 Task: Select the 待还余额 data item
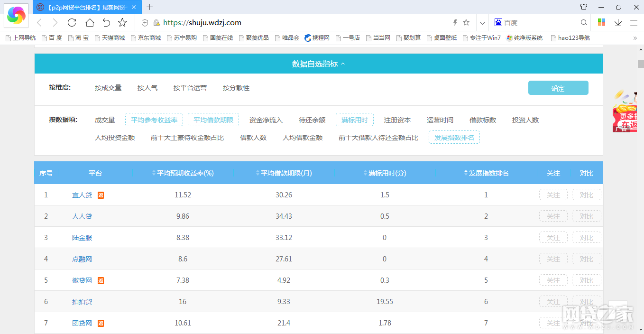click(312, 120)
